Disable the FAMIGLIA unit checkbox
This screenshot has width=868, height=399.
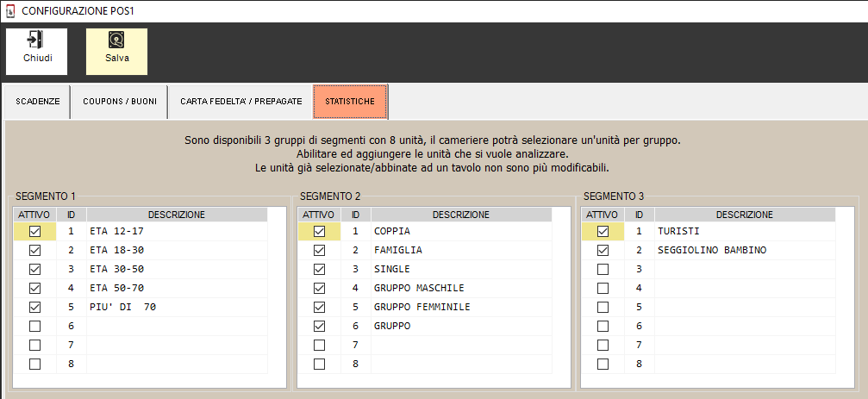click(320, 251)
